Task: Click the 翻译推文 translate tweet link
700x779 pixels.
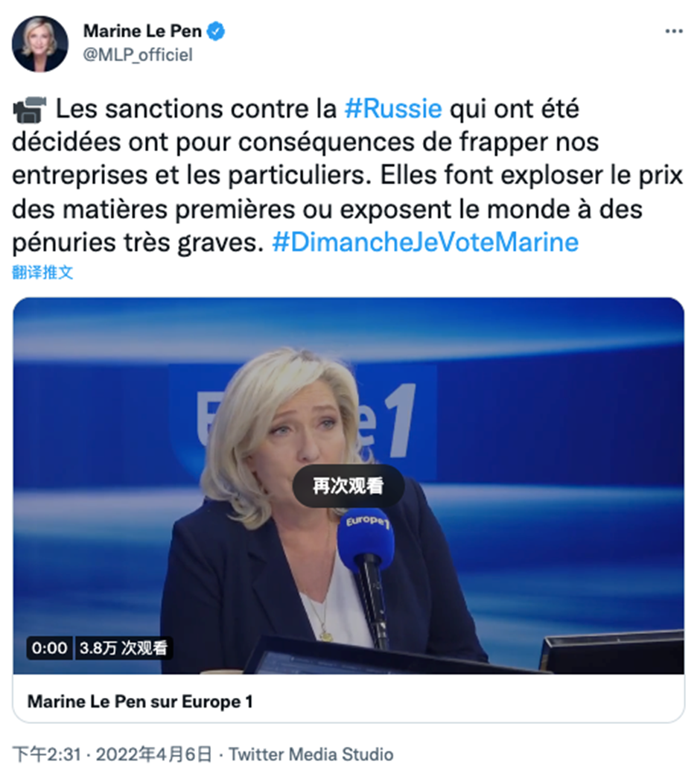Action: pyautogui.click(x=42, y=273)
